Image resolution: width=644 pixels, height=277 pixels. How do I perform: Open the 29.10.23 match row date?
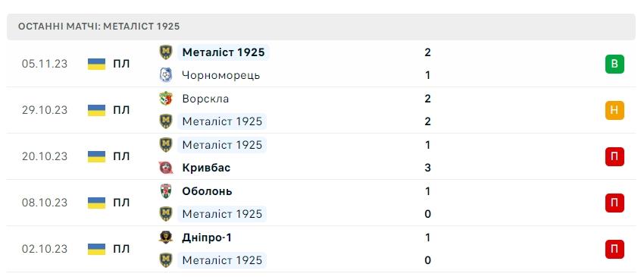(x=45, y=110)
